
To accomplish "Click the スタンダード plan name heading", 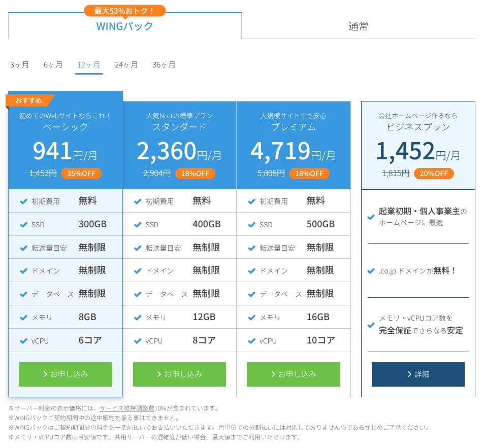I will point(179,127).
